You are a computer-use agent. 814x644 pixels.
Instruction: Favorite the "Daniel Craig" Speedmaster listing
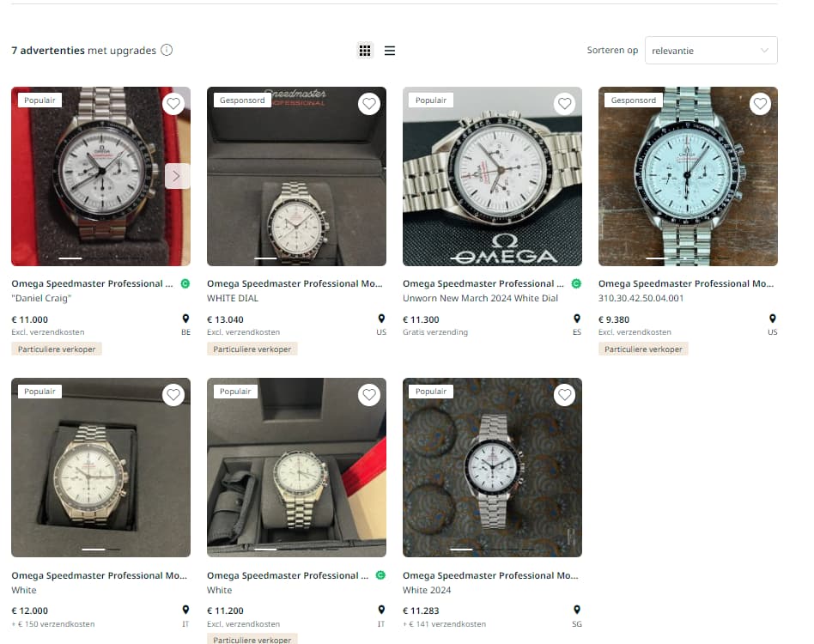(x=173, y=104)
